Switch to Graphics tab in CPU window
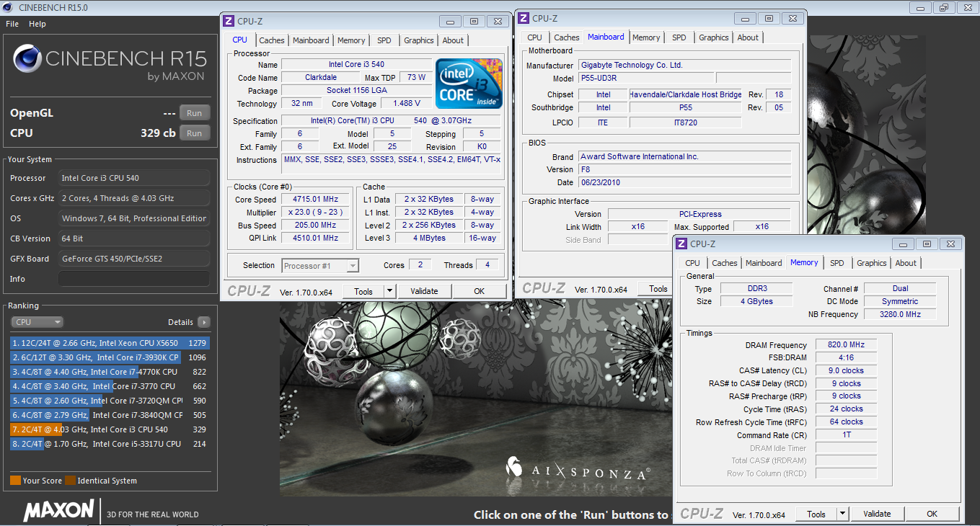980x526 pixels. (x=419, y=40)
